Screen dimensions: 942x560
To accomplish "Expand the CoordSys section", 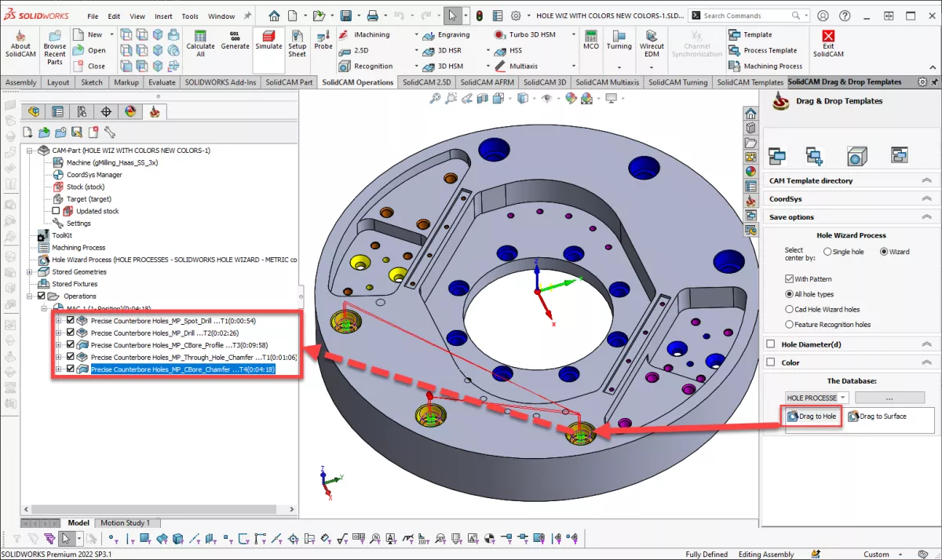I will pos(851,199).
